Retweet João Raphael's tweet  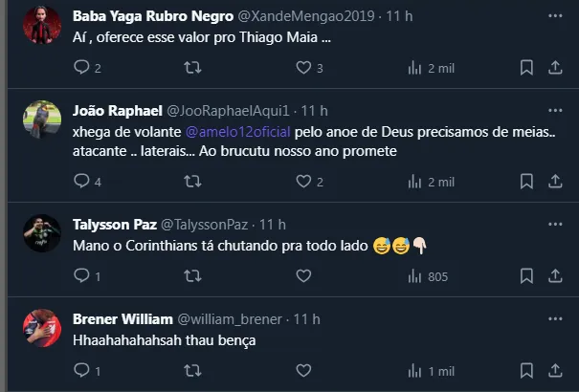(192, 181)
